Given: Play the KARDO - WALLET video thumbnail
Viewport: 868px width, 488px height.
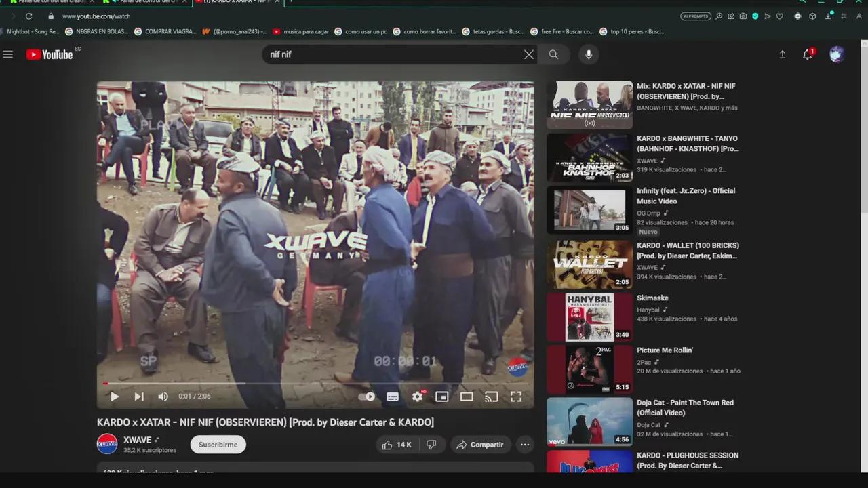Looking at the screenshot, I should [x=589, y=264].
